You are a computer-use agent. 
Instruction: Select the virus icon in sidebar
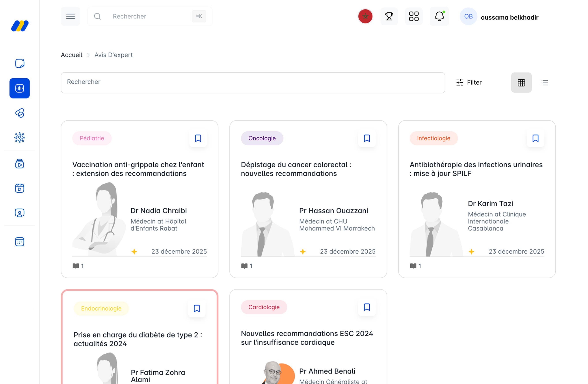20,137
